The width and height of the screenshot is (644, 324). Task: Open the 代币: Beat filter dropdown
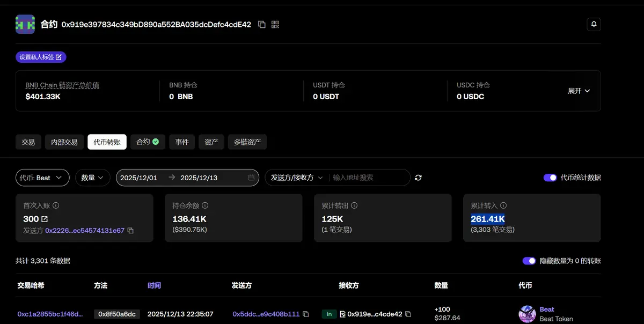[42, 178]
